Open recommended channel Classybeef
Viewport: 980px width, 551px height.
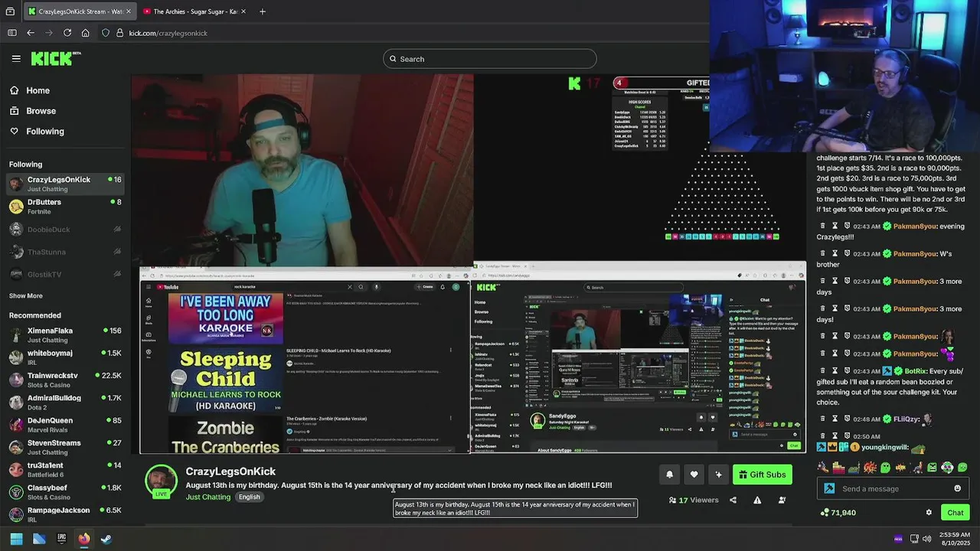coord(66,492)
